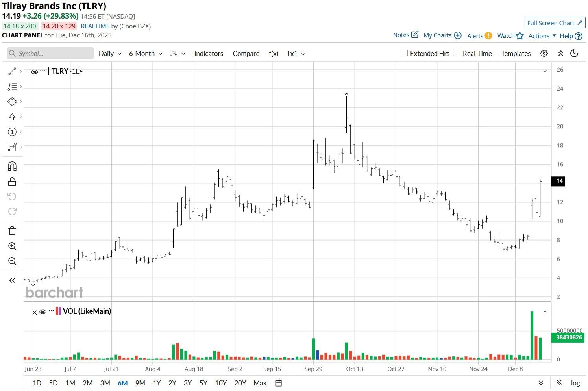Click the VOL indicator color swatch
The width and height of the screenshot is (588, 391).
pos(58,311)
